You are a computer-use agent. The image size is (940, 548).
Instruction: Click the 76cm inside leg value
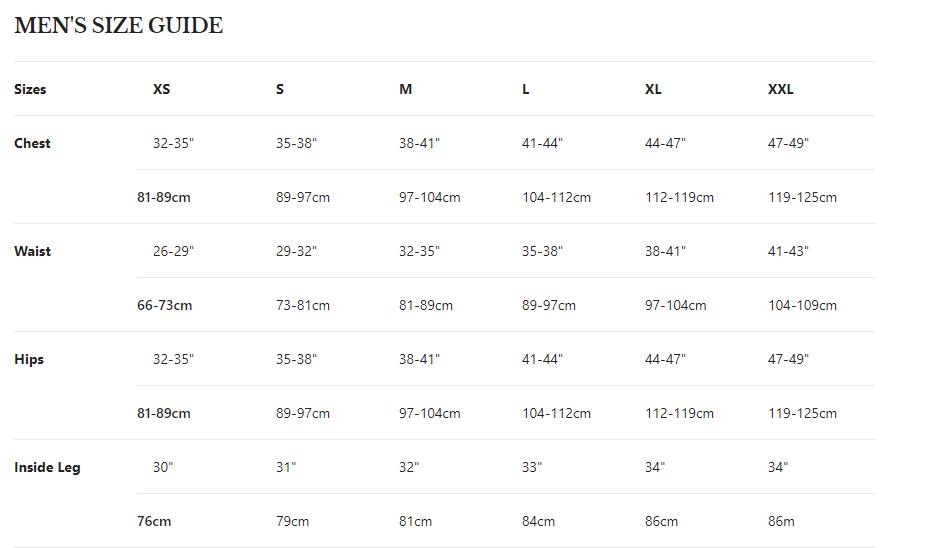pyautogui.click(x=154, y=521)
